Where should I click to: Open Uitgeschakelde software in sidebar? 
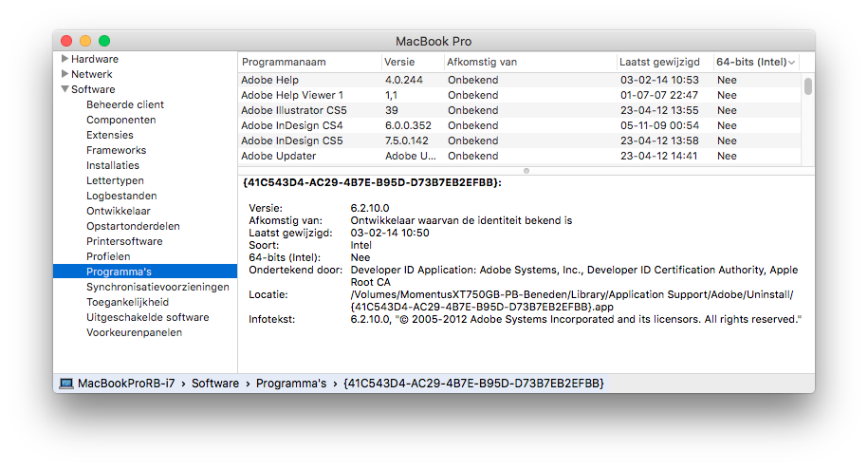(x=148, y=317)
